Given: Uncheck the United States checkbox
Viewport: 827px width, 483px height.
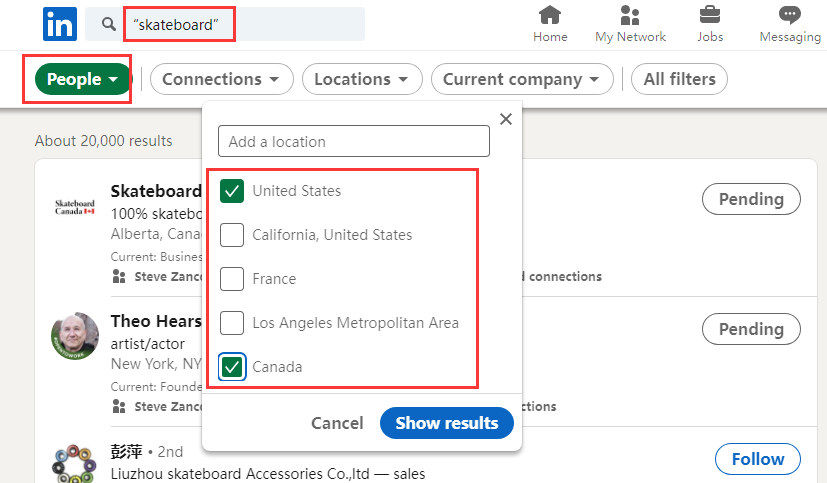Looking at the screenshot, I should 232,191.
